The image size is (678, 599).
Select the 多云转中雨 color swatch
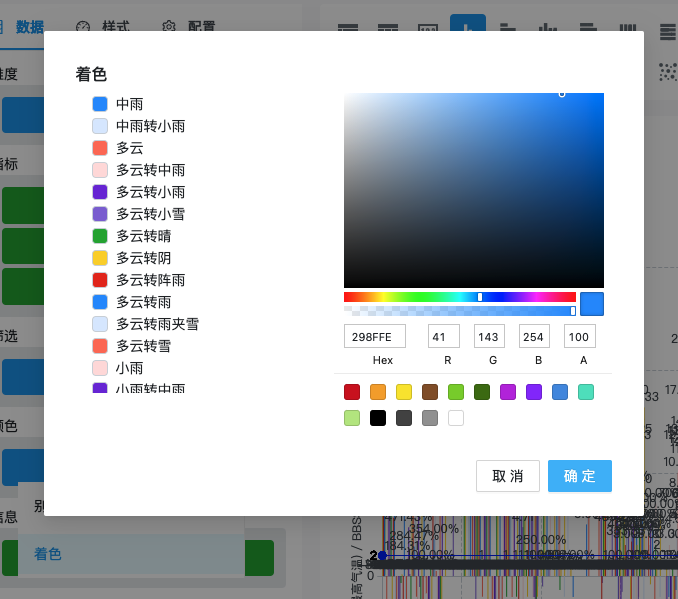pos(100,170)
